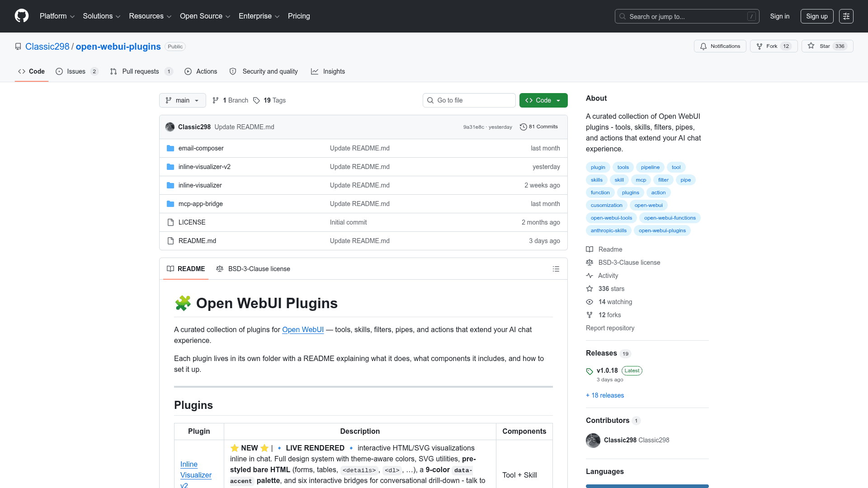Expand the Enterprise menu
The width and height of the screenshot is (868, 488).
coord(259,16)
